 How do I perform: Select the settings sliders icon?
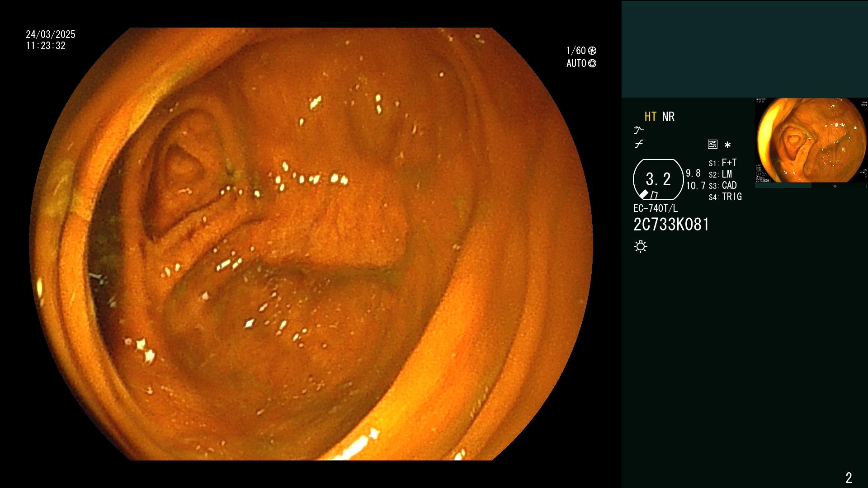[712, 144]
